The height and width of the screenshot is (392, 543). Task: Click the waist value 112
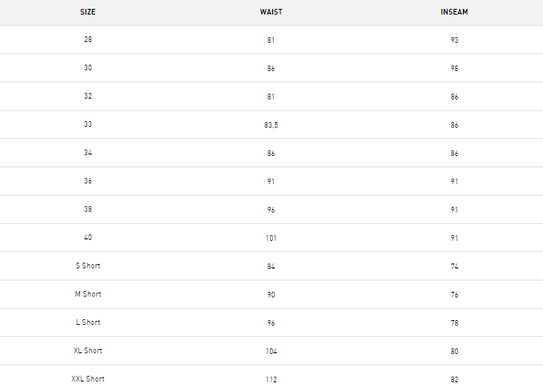tap(271, 380)
